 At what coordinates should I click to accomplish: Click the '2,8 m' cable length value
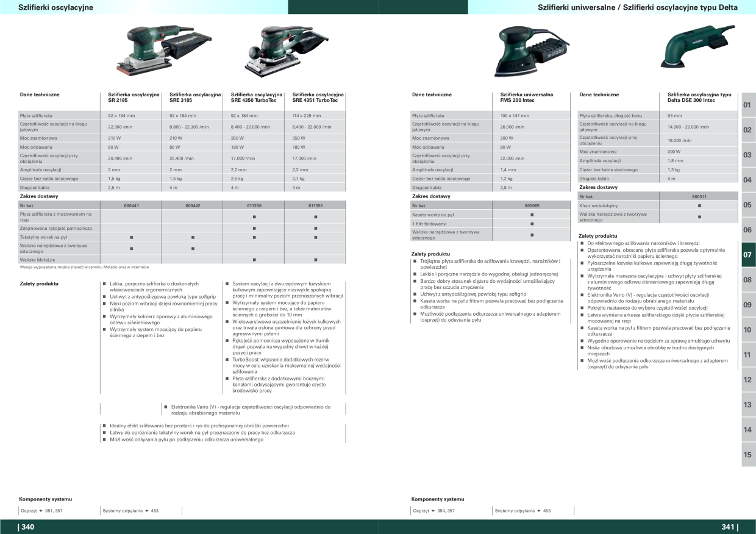(506, 188)
